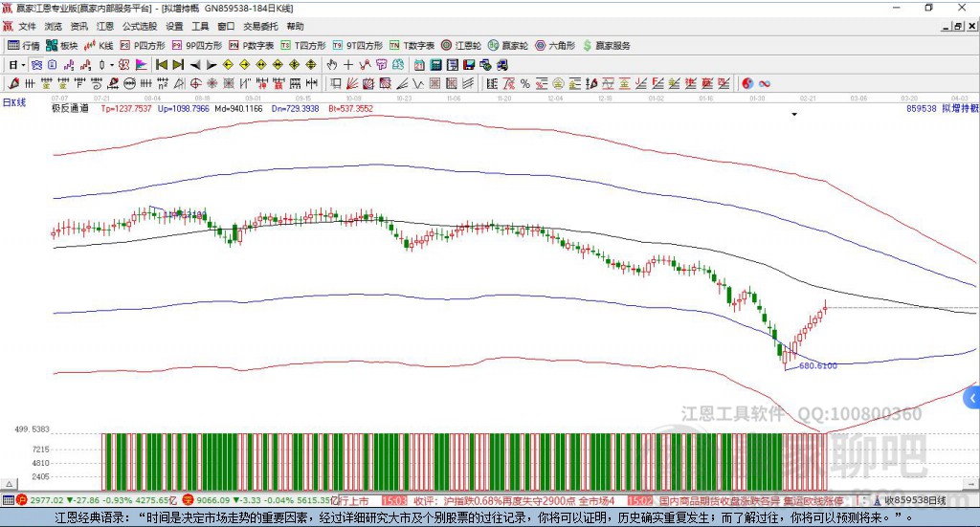This screenshot has width=980, height=527.
Task: Click the crosshair cursor tool
Action: (x=349, y=65)
